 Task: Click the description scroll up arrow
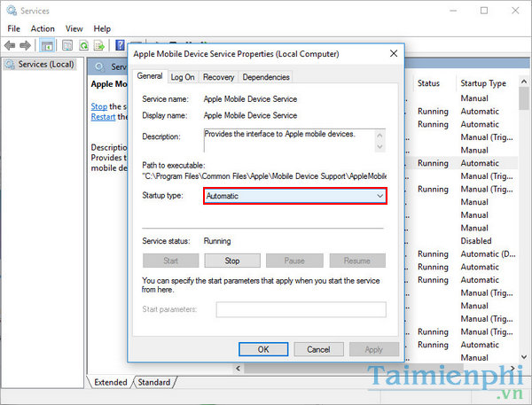(379, 136)
